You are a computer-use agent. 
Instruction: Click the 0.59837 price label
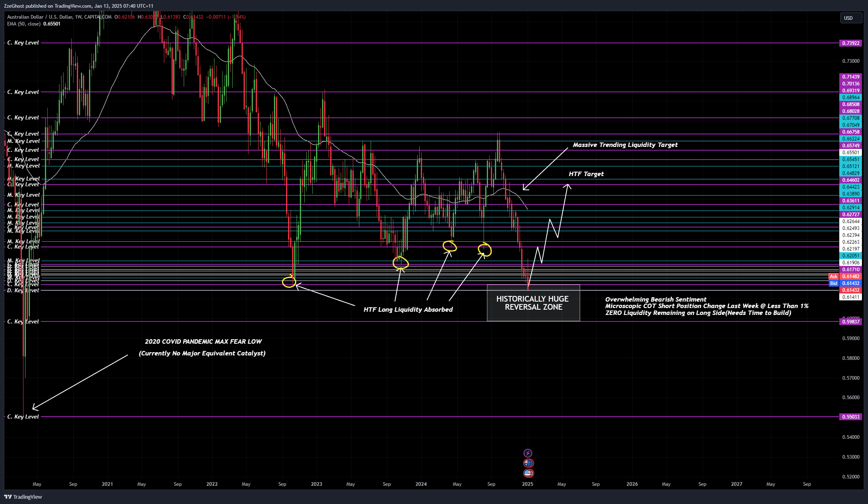pos(851,322)
